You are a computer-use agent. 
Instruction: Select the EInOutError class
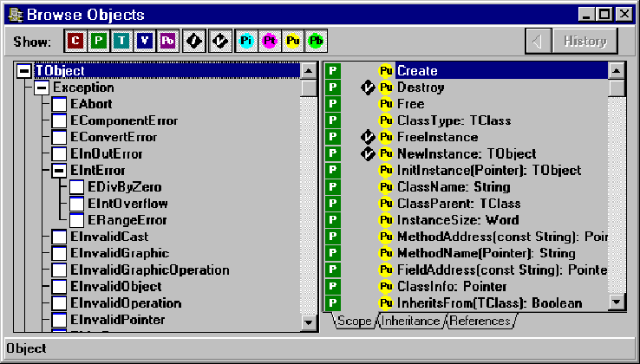tap(107, 154)
